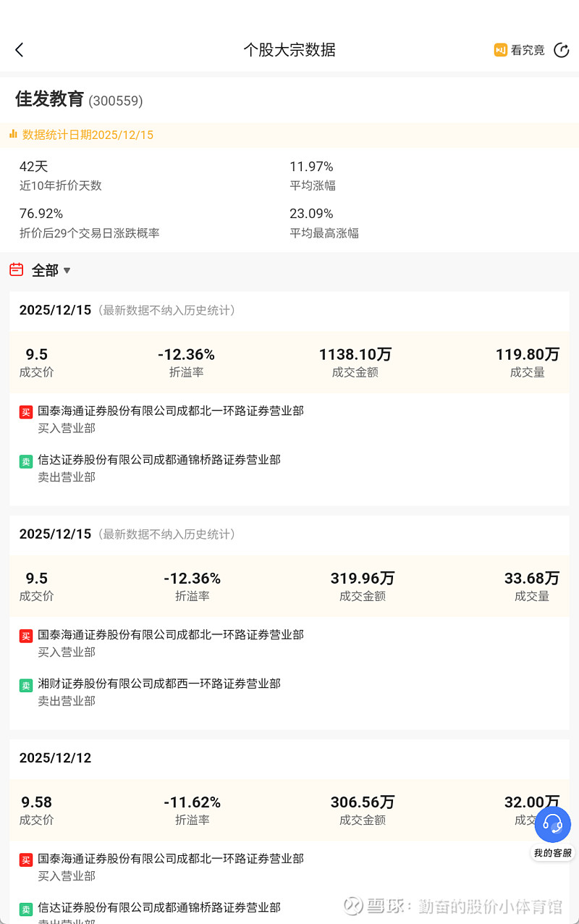Click the red calendar icon beside 全部

[17, 270]
